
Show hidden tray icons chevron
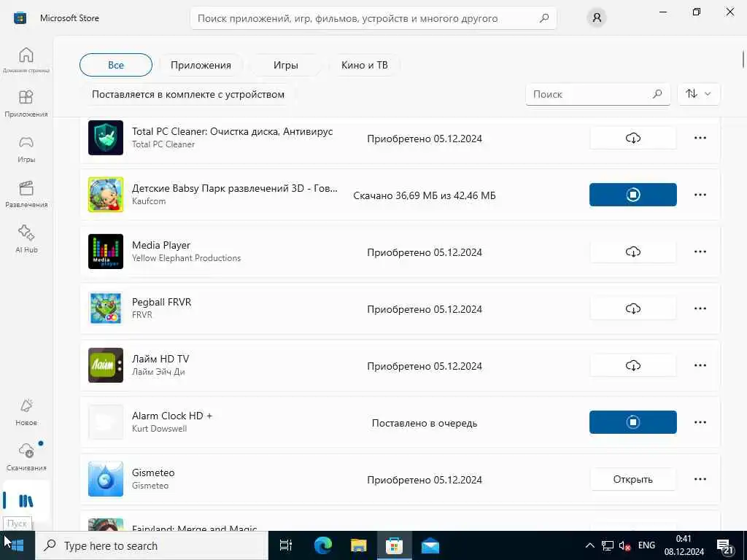(x=589, y=545)
